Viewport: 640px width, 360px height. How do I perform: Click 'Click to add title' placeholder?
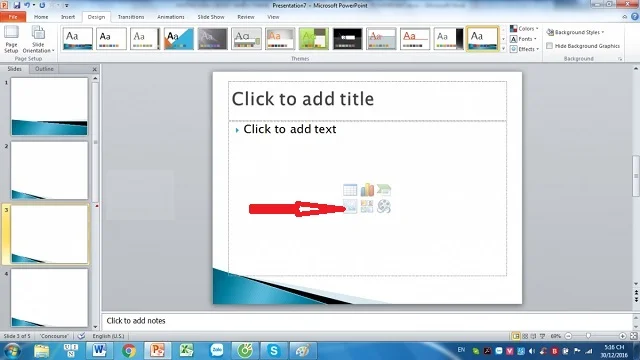(367, 100)
